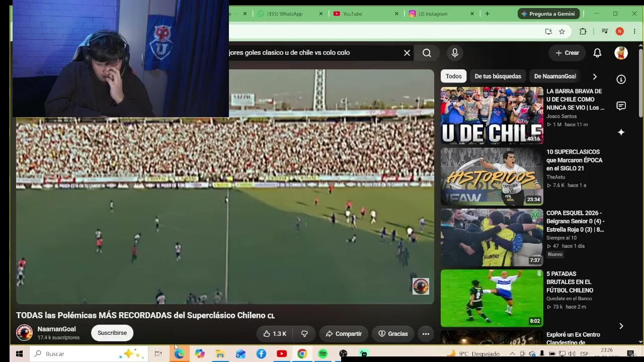Switch to the YouTube tab
This screenshot has height=362, width=644.
[365, 14]
